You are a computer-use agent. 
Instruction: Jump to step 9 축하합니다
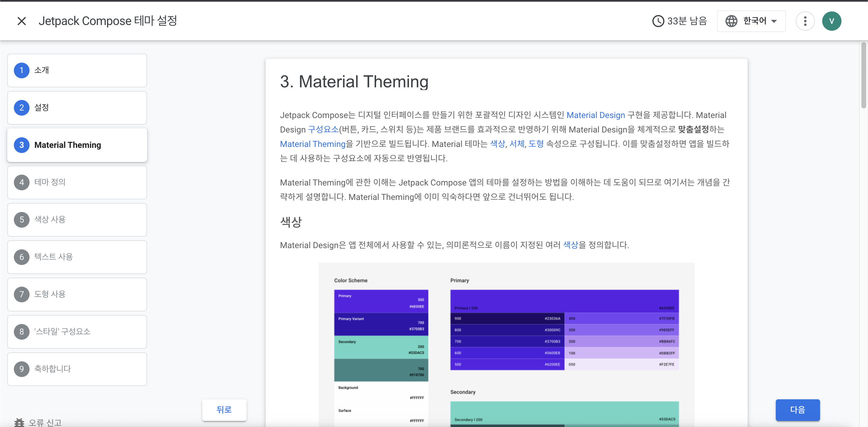(77, 369)
